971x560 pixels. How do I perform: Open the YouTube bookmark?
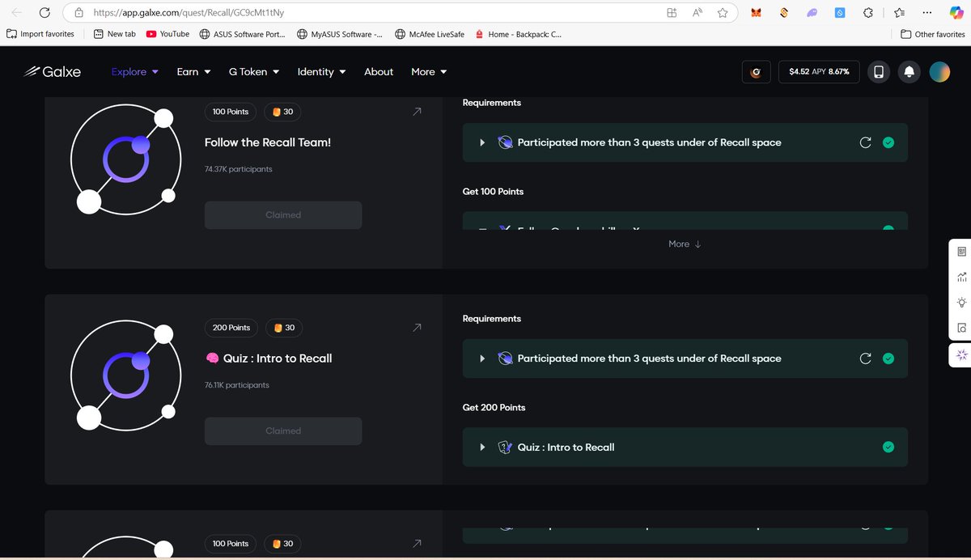(x=167, y=34)
